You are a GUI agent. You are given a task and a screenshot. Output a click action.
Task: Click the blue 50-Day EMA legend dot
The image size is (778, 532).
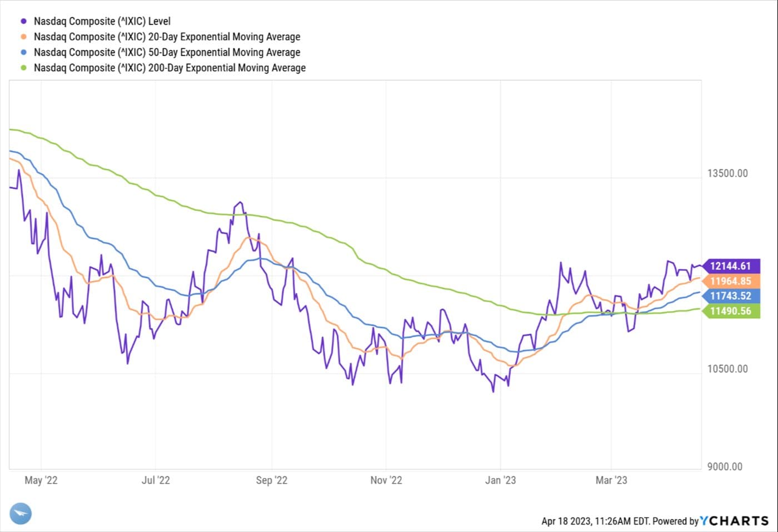(x=23, y=52)
